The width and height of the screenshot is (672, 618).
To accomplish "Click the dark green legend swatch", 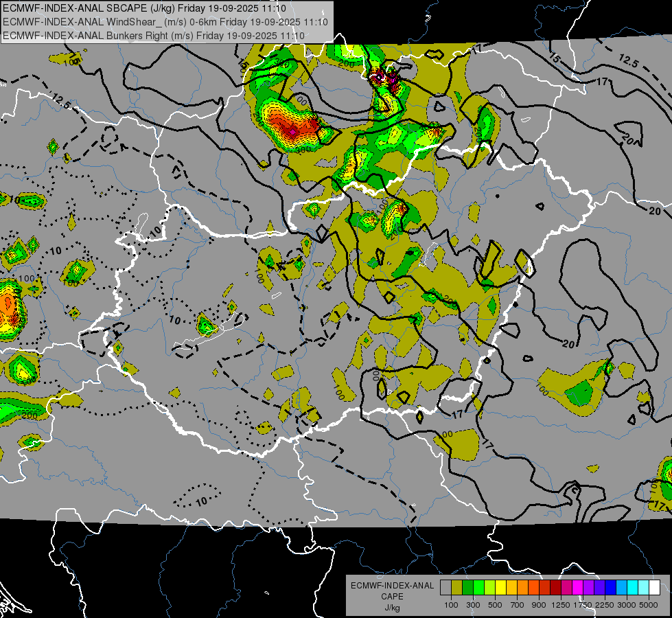I will pyautogui.click(x=467, y=588).
